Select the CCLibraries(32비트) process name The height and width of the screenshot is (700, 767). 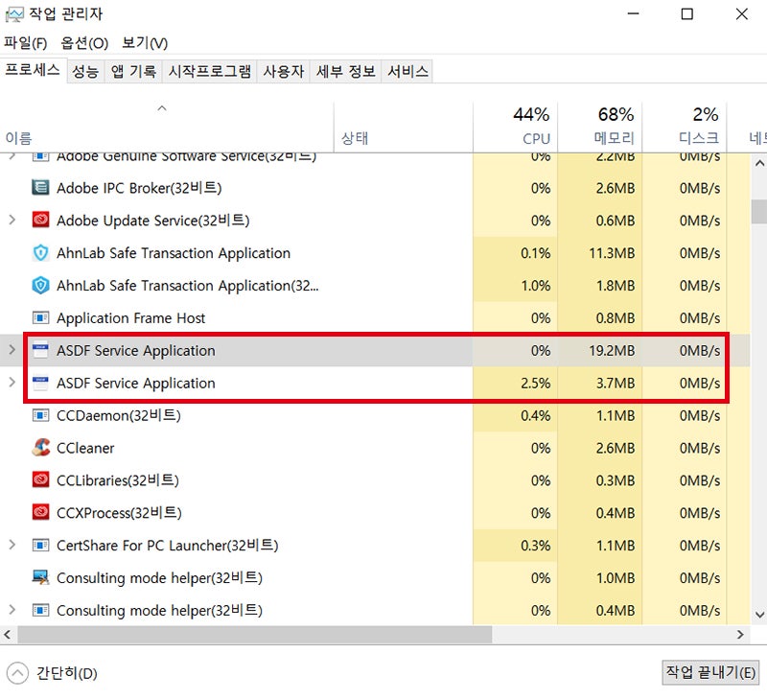(117, 480)
